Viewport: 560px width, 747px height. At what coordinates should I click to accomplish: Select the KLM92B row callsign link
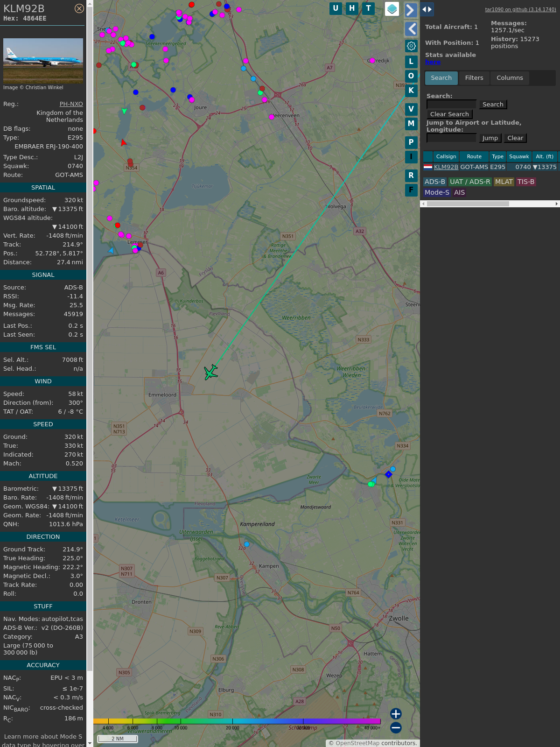point(446,167)
